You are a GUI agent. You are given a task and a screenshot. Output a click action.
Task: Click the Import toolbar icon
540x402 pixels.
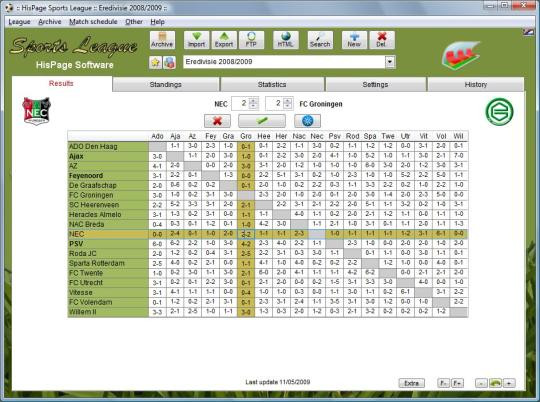(196, 40)
